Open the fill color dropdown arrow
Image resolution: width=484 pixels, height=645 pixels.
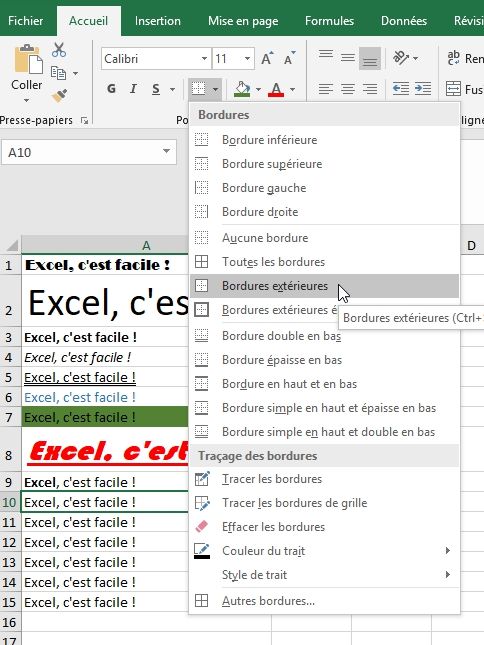click(258, 89)
